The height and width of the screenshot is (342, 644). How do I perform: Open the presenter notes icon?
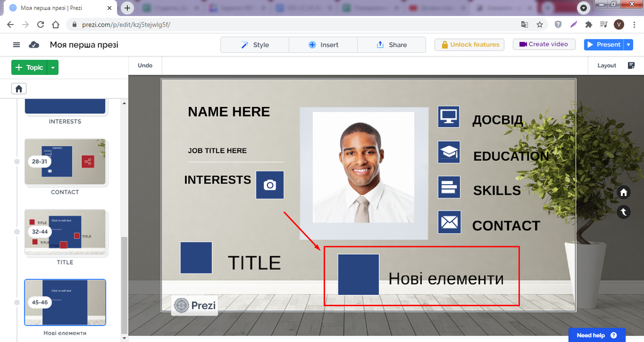click(631, 65)
